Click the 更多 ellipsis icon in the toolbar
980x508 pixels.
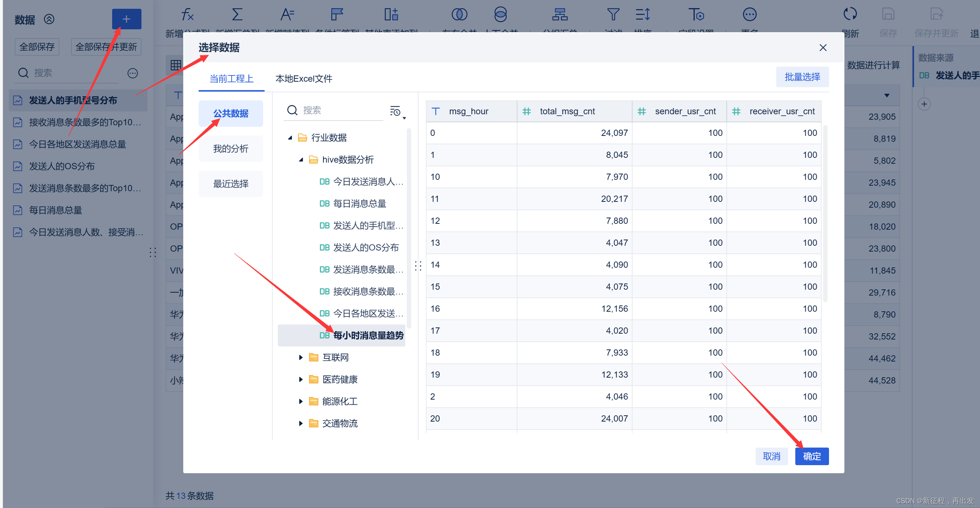749,15
